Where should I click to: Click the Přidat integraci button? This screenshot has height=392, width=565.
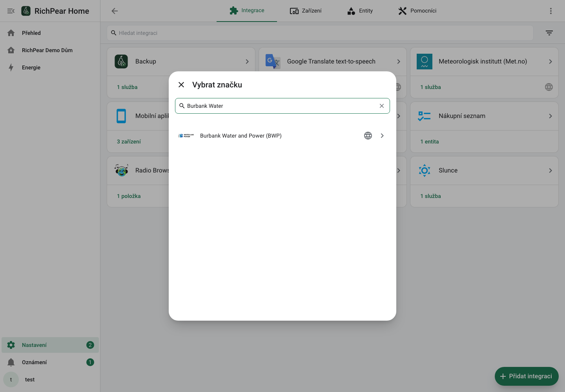(527, 376)
